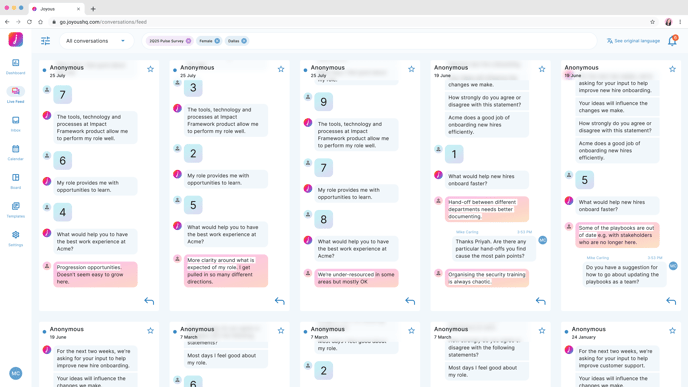This screenshot has width=688, height=387.
Task: Select the 'More clarity around what is expected' comment
Action: pyautogui.click(x=226, y=271)
